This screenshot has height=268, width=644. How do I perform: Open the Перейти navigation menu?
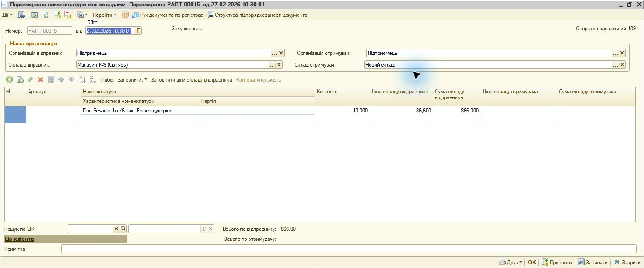point(104,15)
